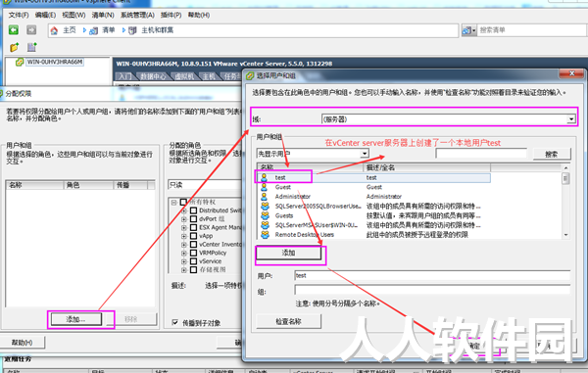Viewport: 588px width, 373px height.
Task: Click the group icon of Guests row
Action: coord(266,215)
